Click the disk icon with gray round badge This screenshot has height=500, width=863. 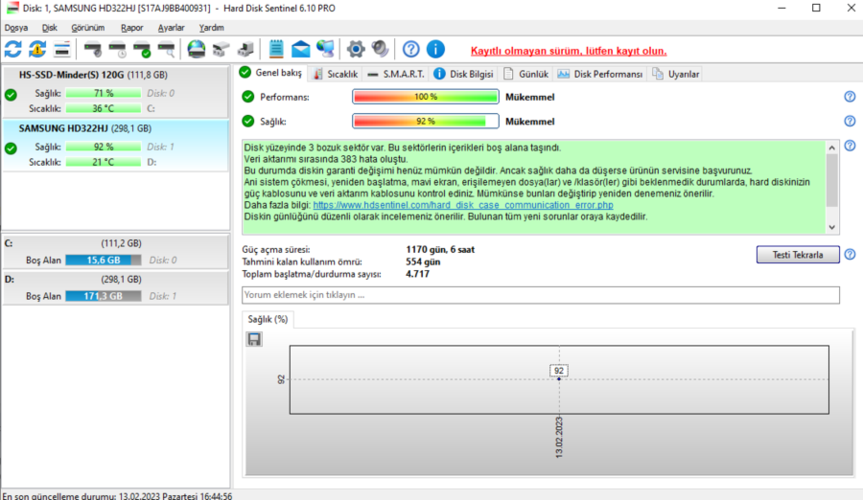[x=92, y=50]
